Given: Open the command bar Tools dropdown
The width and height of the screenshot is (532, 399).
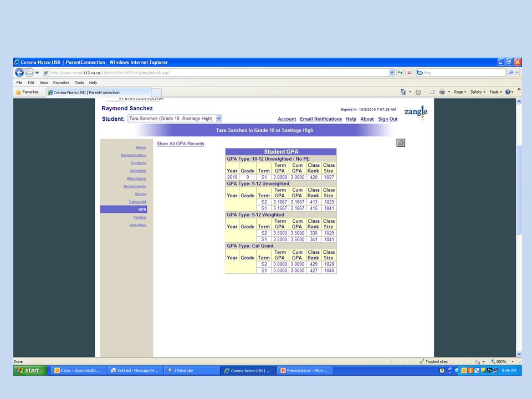Looking at the screenshot, I should (x=495, y=92).
